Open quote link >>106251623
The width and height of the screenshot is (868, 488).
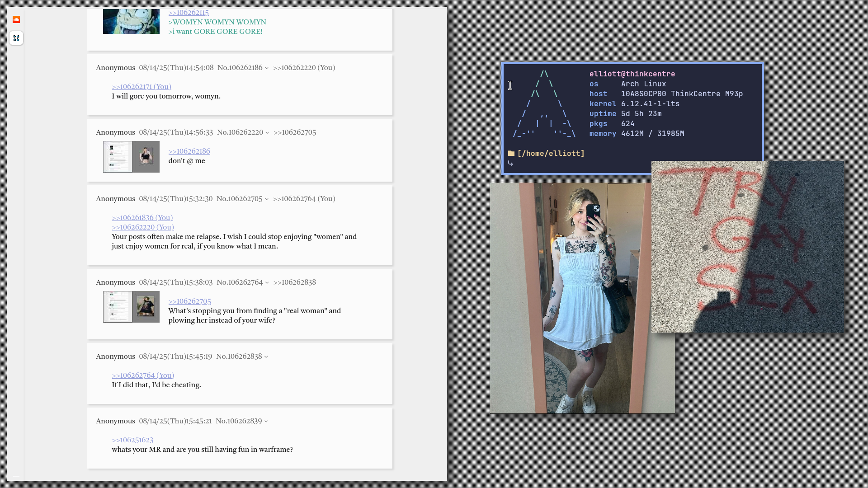[132, 440]
